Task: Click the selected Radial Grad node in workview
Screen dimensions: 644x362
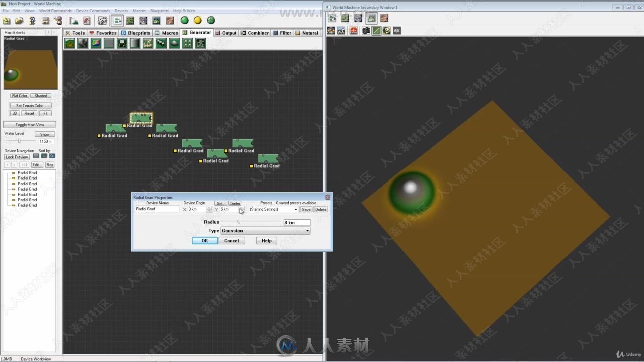Action: point(141,118)
